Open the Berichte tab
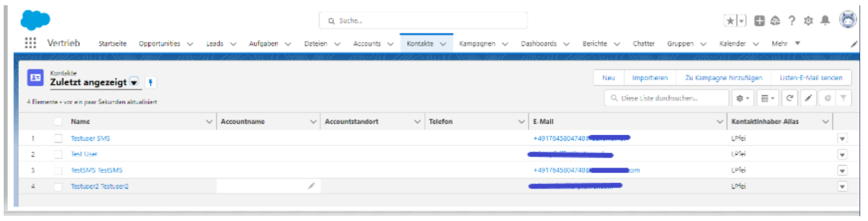Viewport: 868px width, 221px height. tap(594, 44)
